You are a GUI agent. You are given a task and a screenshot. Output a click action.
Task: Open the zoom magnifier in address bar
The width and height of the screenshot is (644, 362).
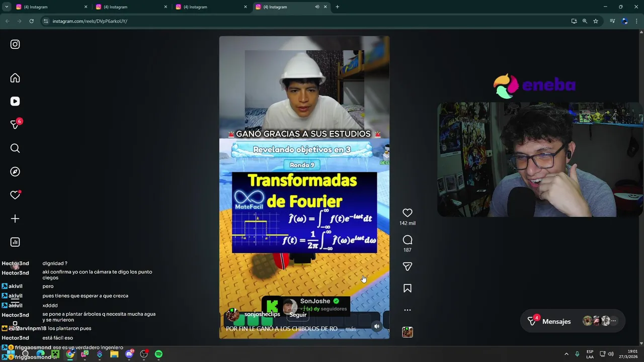coord(585,21)
